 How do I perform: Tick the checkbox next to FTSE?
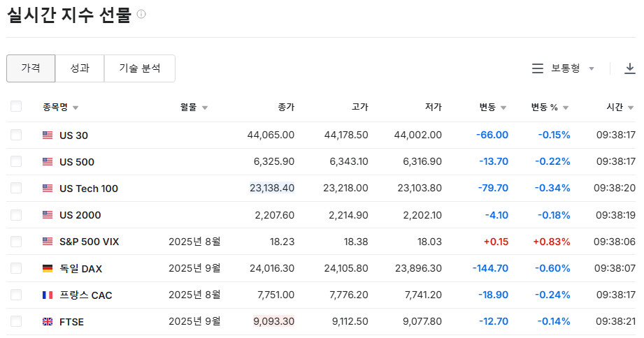[16, 321]
